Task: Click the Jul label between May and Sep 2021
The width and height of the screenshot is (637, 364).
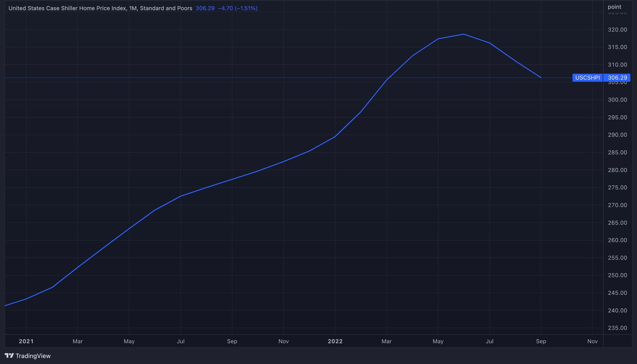Action: 181,341
